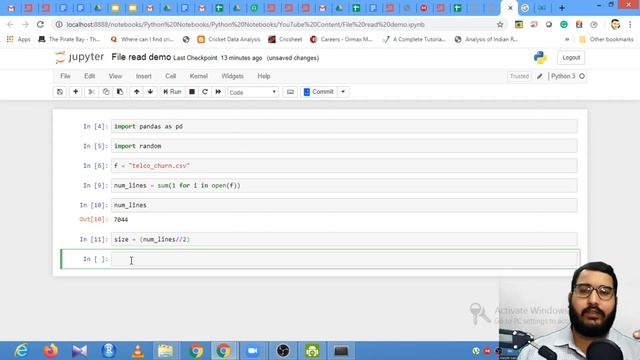The height and width of the screenshot is (360, 640).
Task: Click the Python 3 kernel indicator circle
Action: click(x=582, y=76)
